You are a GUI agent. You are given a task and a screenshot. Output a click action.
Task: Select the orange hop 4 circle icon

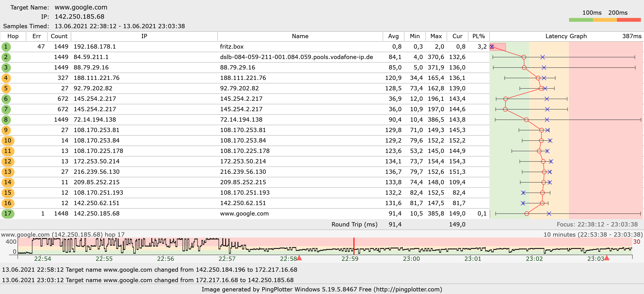click(6, 78)
